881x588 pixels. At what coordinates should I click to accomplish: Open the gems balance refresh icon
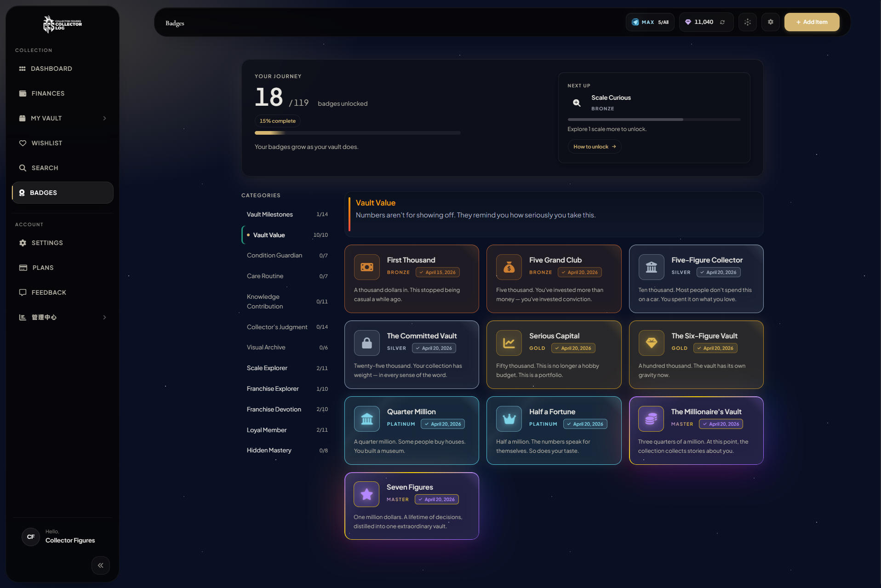tap(722, 22)
